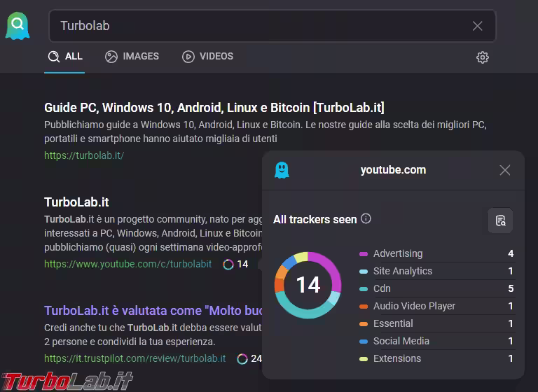Viewport: 538px width, 392px height.
Task: Select the Audio Video Player category
Action: click(x=436, y=306)
